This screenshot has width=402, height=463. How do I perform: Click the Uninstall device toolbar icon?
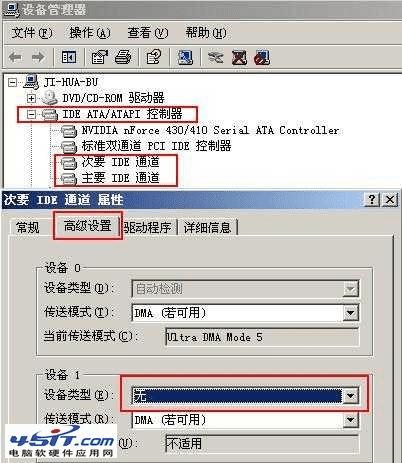(x=240, y=57)
